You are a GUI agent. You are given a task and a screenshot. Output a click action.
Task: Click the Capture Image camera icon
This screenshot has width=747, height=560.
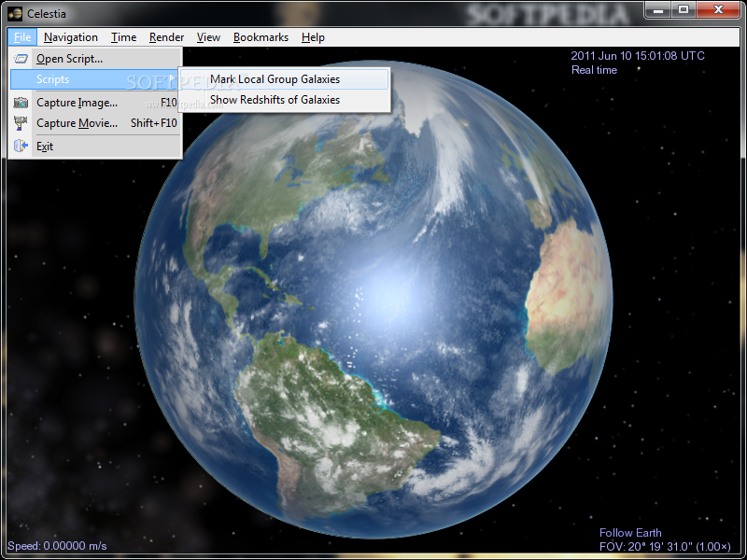tap(21, 103)
